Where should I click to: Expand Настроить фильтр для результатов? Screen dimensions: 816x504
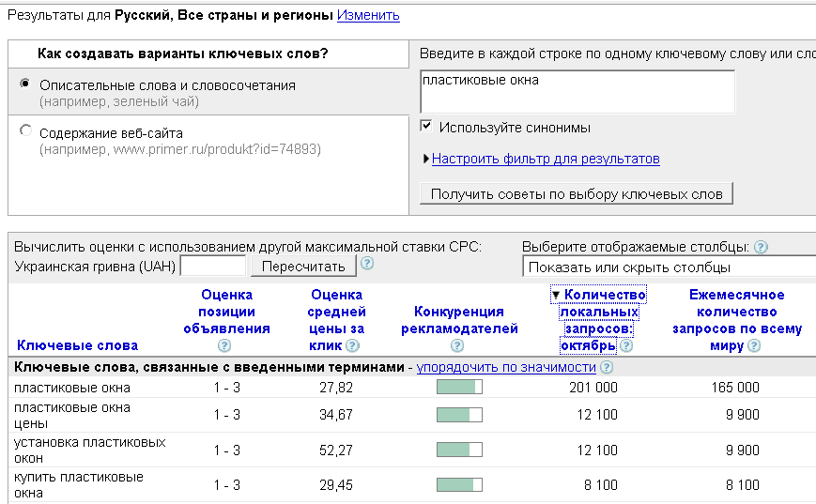click(545, 160)
